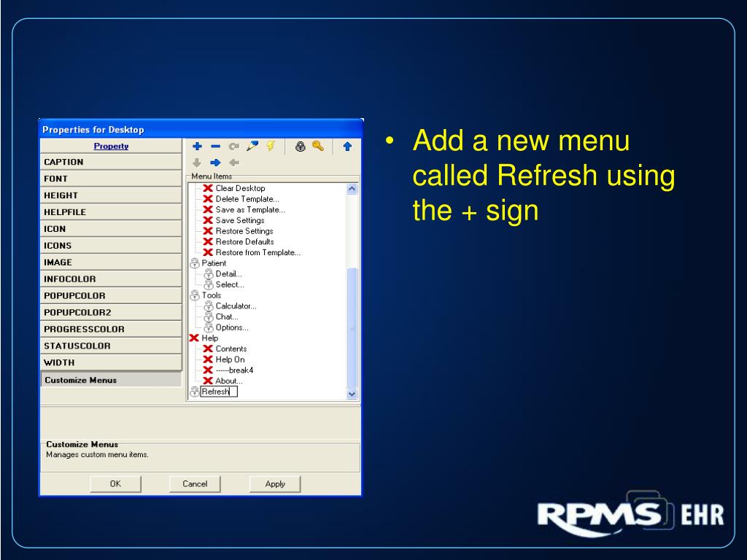Click lock icon beside Detail item
Screen dimensions: 747x560
tap(208, 274)
